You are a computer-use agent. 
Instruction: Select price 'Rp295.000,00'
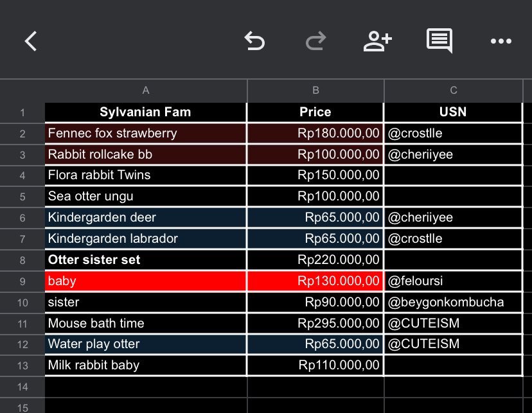pyautogui.click(x=315, y=323)
